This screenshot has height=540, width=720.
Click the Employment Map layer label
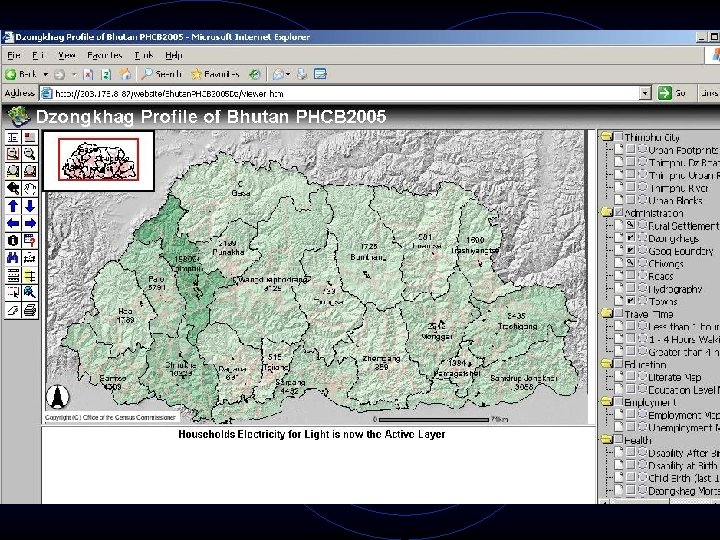pyautogui.click(x=684, y=415)
